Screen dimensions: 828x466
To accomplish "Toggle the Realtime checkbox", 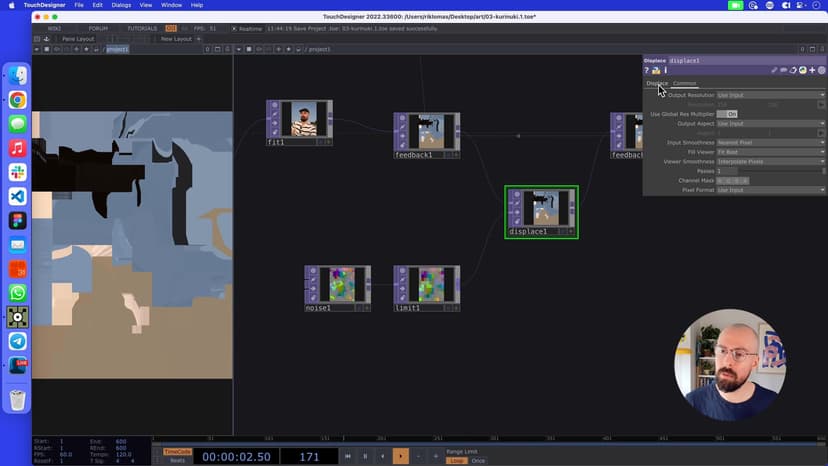I will 234,28.
